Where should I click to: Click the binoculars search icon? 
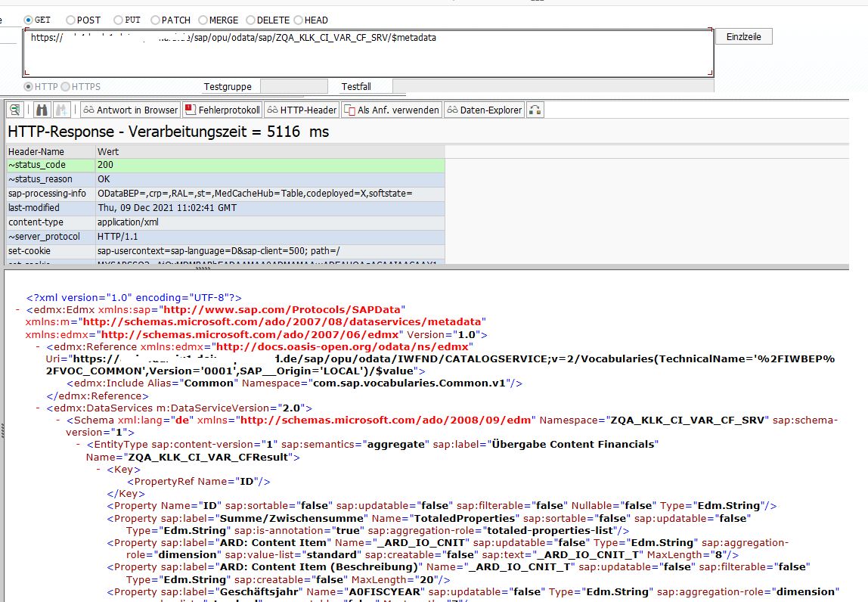(42, 110)
